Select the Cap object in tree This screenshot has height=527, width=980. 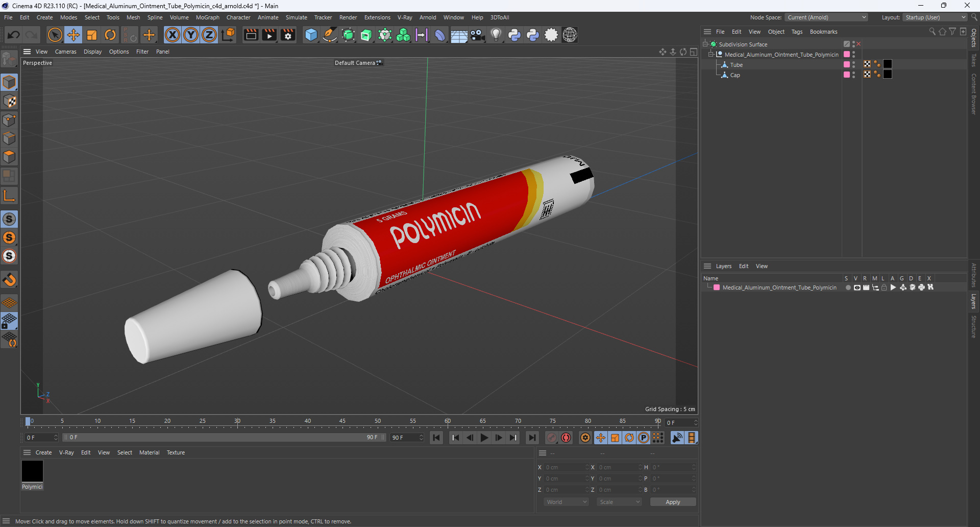[x=735, y=75]
